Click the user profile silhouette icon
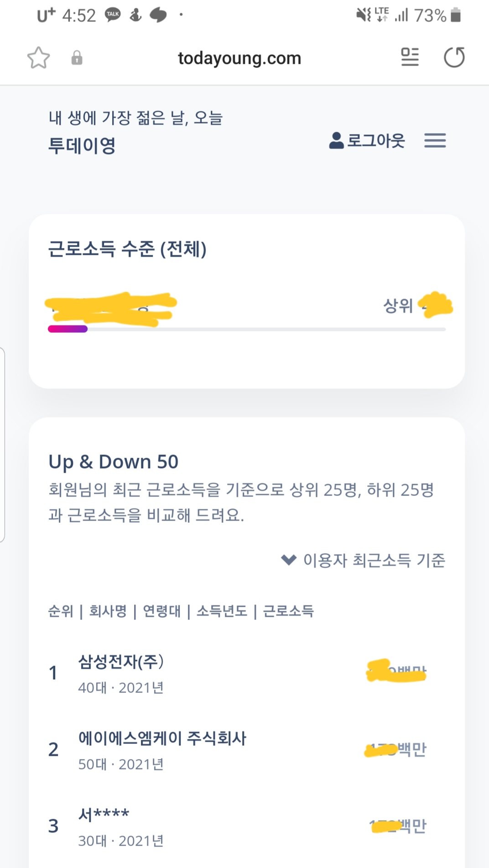 click(336, 140)
